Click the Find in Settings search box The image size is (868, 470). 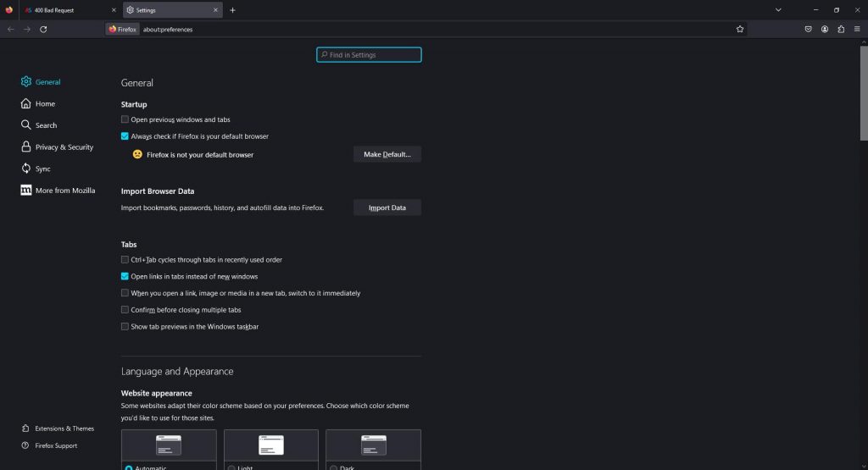[369, 55]
